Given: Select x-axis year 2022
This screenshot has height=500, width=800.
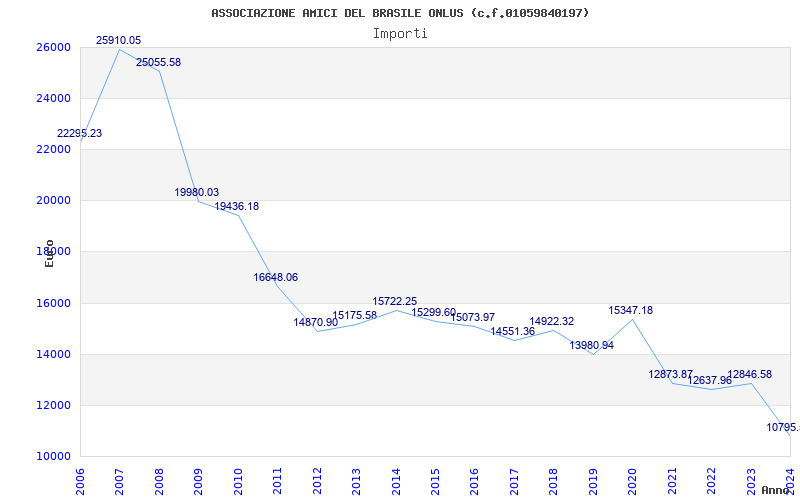Looking at the screenshot, I should (x=711, y=481).
